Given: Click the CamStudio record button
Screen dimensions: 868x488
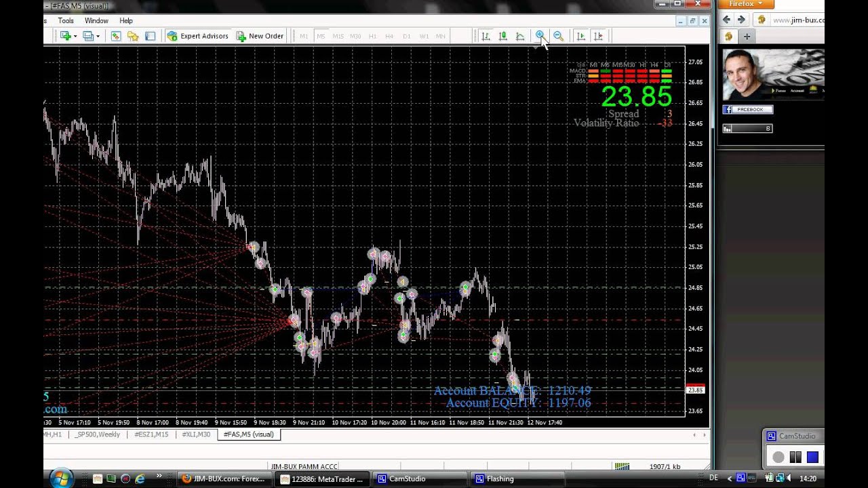Looking at the screenshot, I should pyautogui.click(x=778, y=457).
